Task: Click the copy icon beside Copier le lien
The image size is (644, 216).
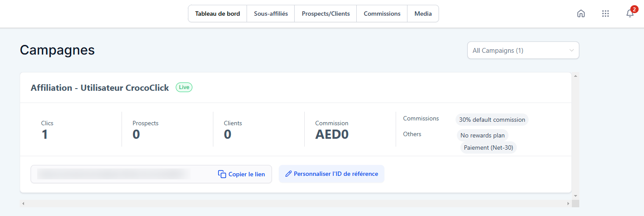Action: click(222, 174)
